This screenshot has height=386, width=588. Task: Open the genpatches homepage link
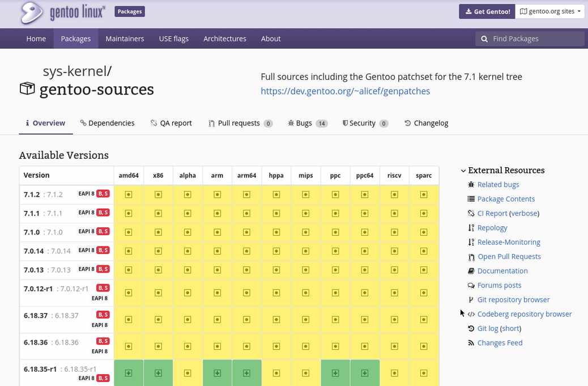click(346, 91)
